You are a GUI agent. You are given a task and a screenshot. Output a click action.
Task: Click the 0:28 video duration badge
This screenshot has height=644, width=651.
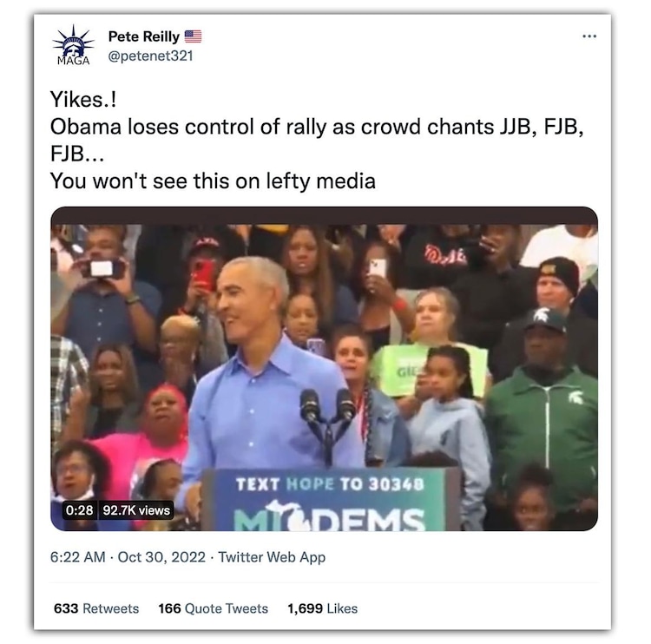[x=79, y=509]
